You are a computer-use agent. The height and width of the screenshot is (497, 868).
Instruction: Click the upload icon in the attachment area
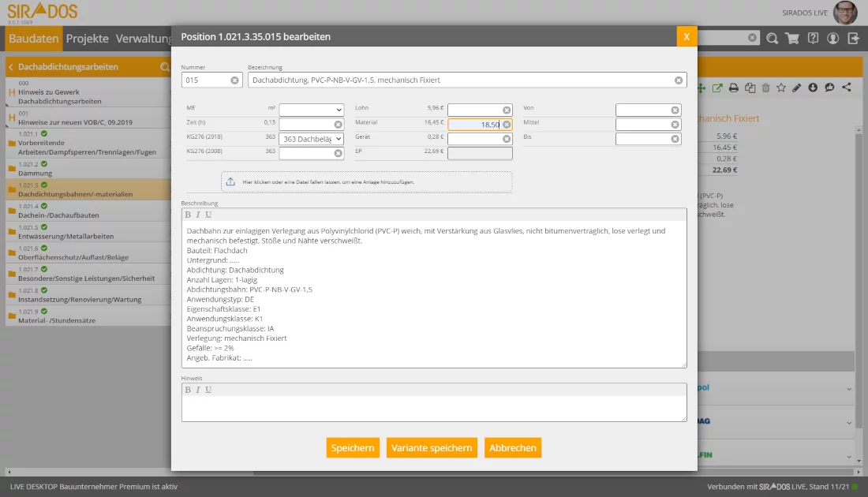point(230,181)
